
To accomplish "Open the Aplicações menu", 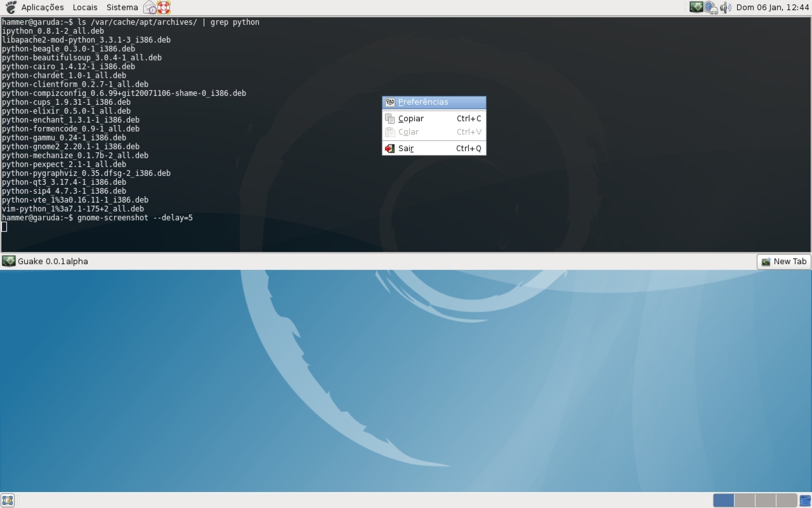I will click(43, 8).
